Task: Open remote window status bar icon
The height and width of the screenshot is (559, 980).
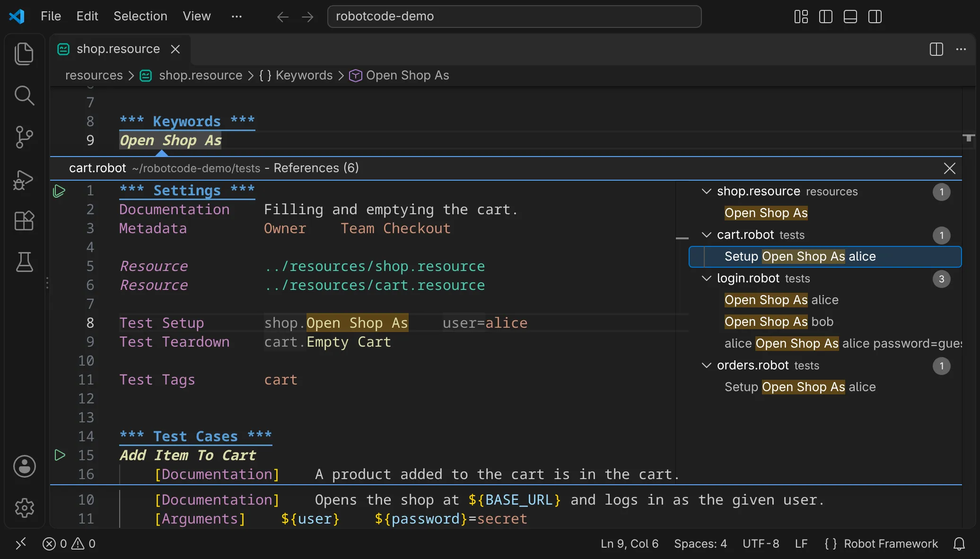Action: [x=21, y=544]
